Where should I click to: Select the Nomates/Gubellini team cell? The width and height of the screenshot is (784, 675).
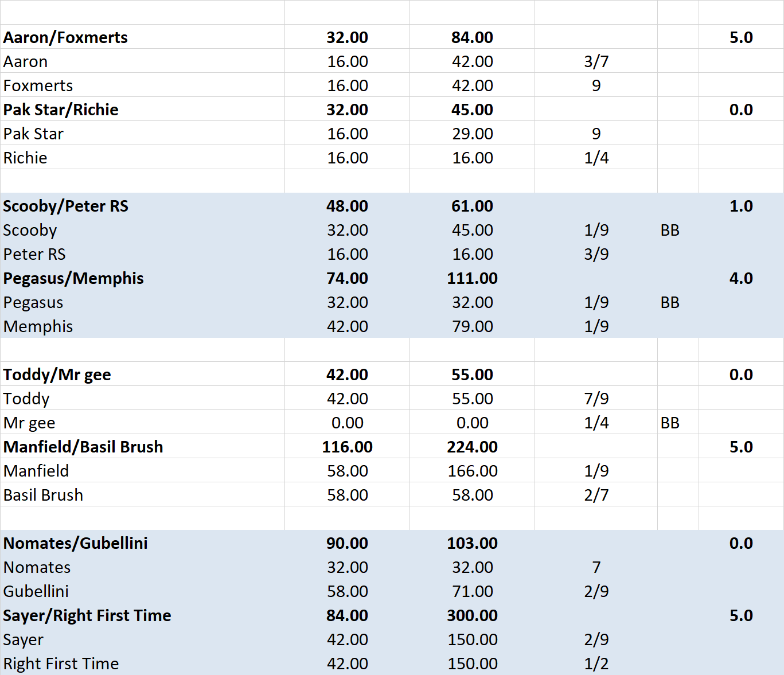click(x=76, y=543)
